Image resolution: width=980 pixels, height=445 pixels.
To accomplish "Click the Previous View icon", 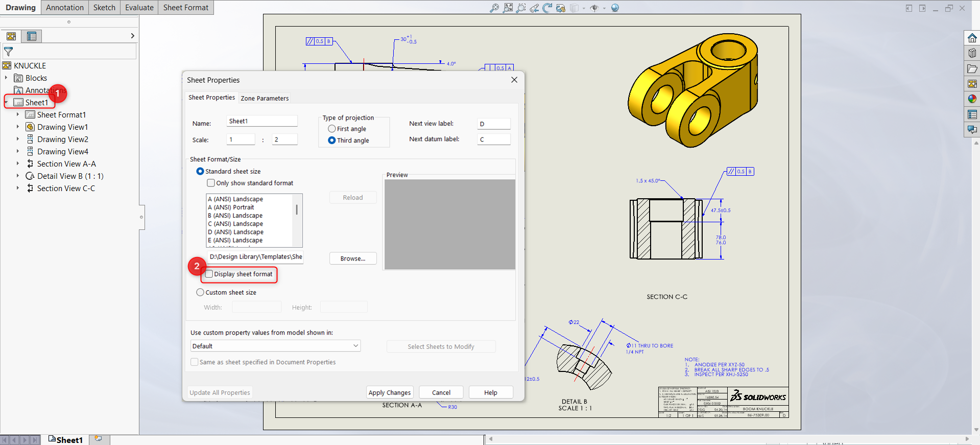I will click(534, 8).
